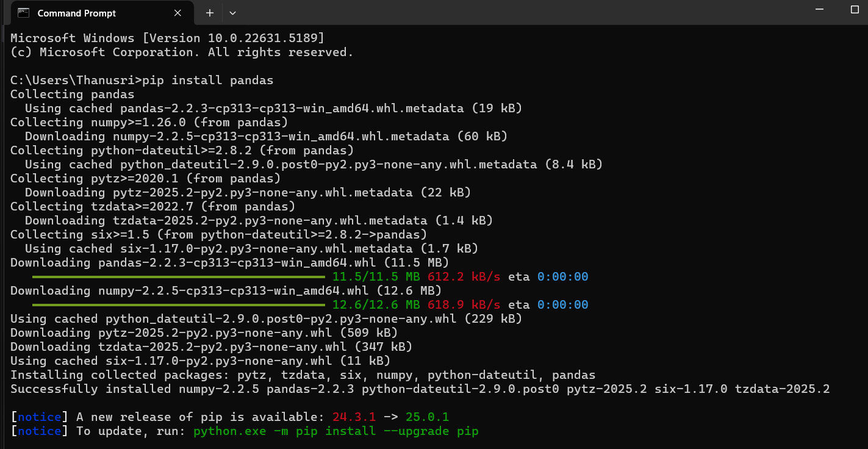868x449 pixels.
Task: Open a new terminal tab
Action: pos(209,13)
